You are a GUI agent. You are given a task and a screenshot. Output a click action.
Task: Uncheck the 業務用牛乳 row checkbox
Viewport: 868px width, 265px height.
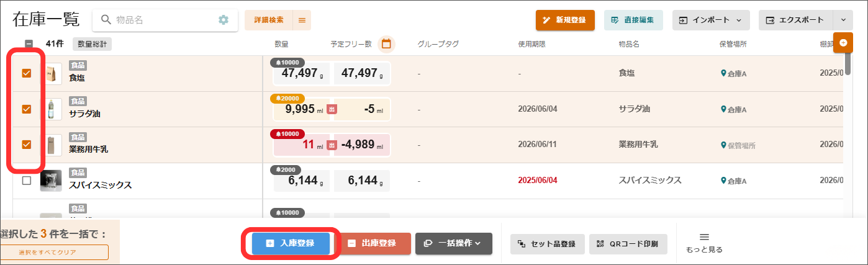(x=27, y=145)
